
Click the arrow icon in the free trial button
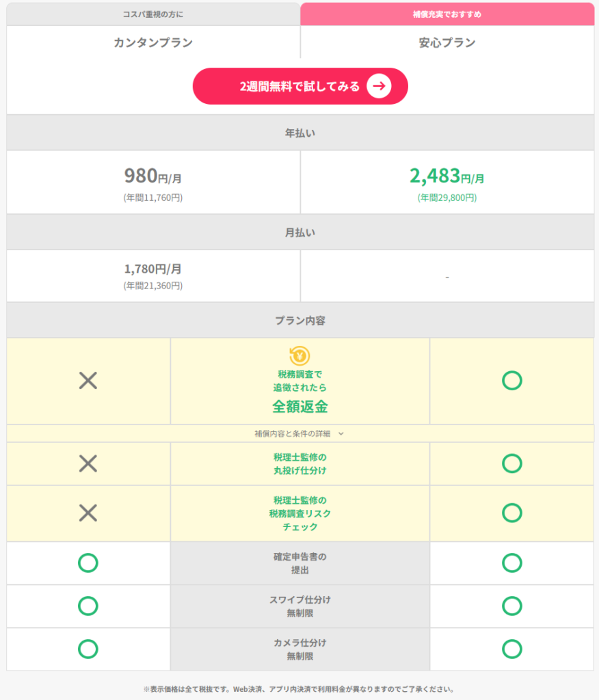(x=379, y=86)
